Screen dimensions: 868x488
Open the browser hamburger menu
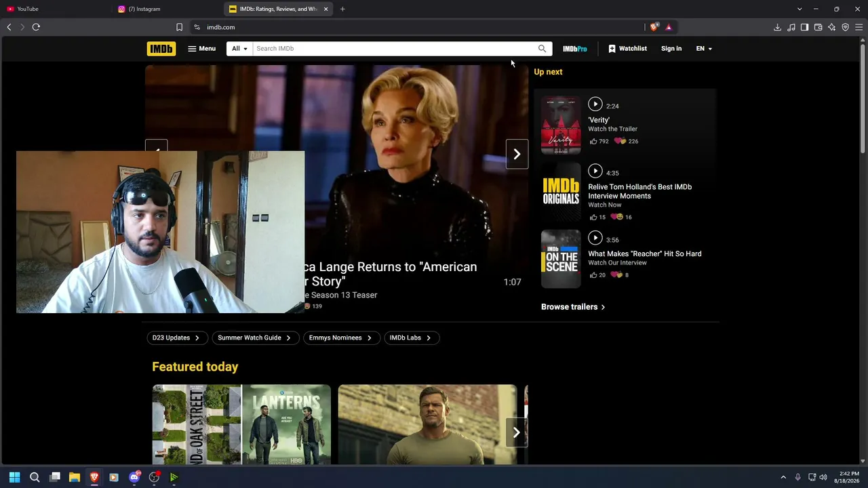coord(859,27)
